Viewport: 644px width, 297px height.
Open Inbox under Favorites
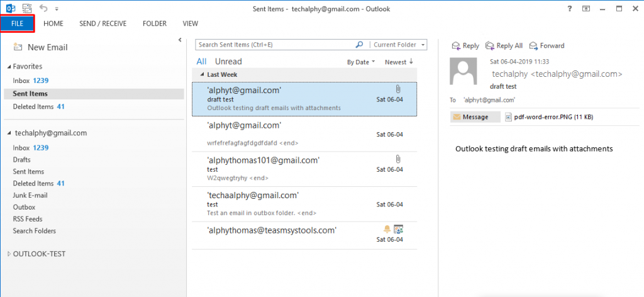click(31, 81)
